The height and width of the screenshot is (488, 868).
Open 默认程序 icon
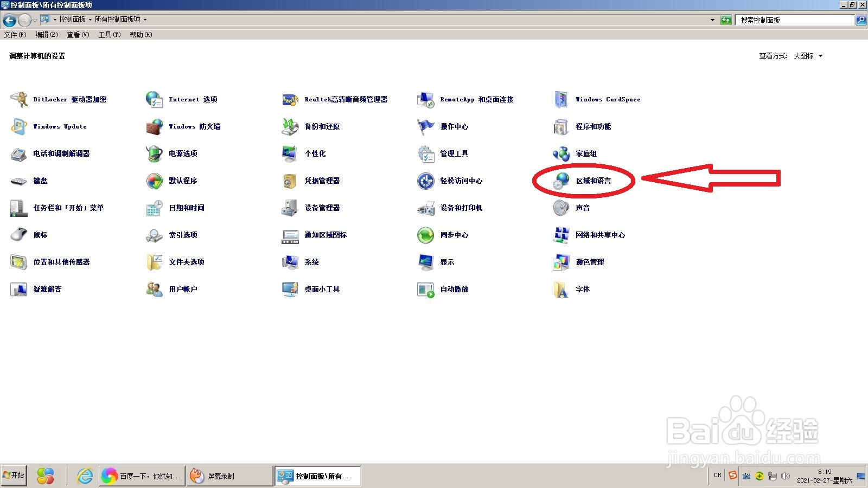(155, 181)
